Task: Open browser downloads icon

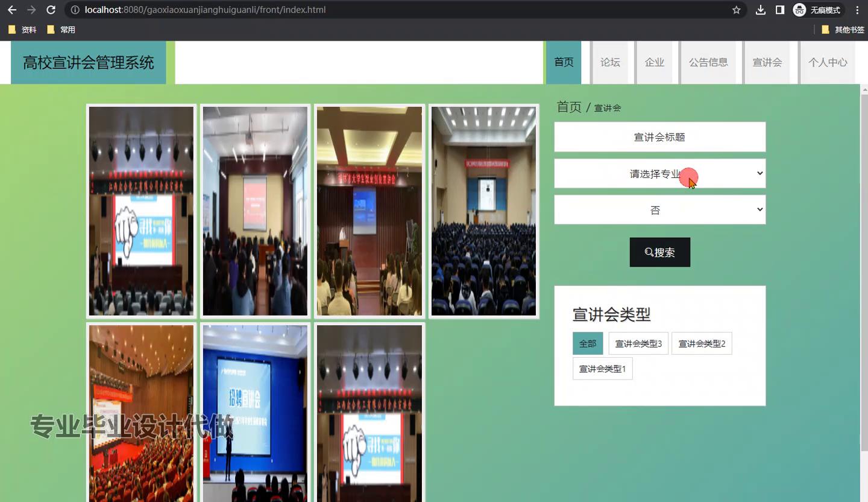Action: pyautogui.click(x=761, y=10)
